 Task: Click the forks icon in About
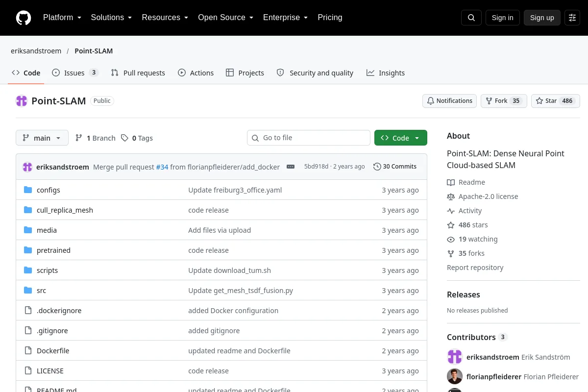pyautogui.click(x=451, y=253)
